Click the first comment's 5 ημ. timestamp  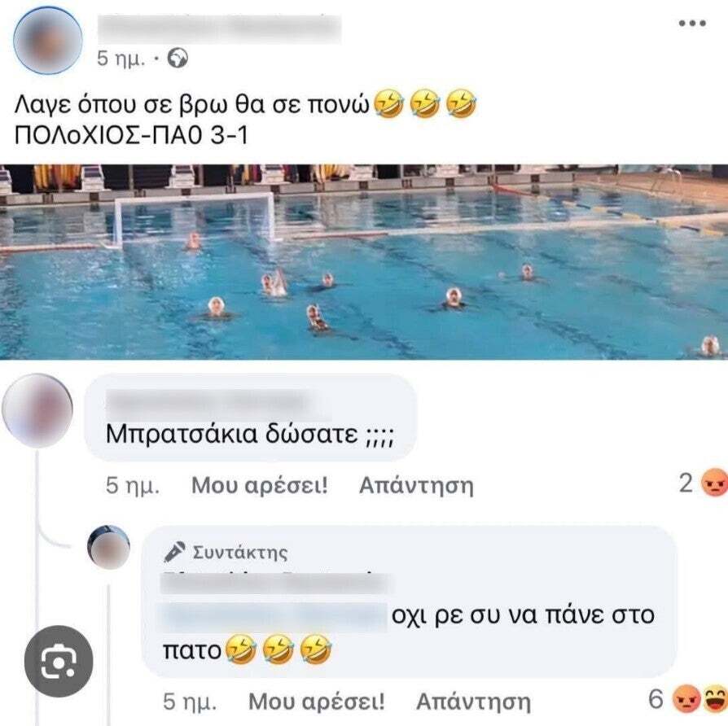tap(133, 486)
